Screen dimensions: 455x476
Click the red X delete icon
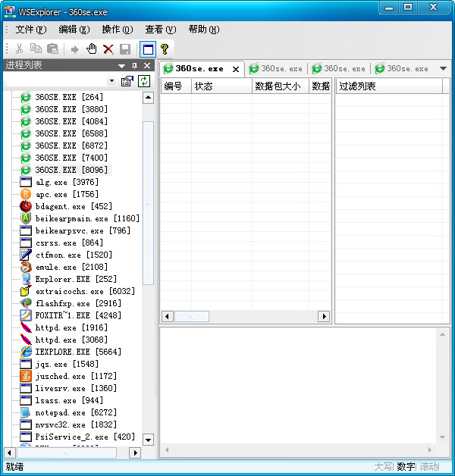[x=108, y=49]
